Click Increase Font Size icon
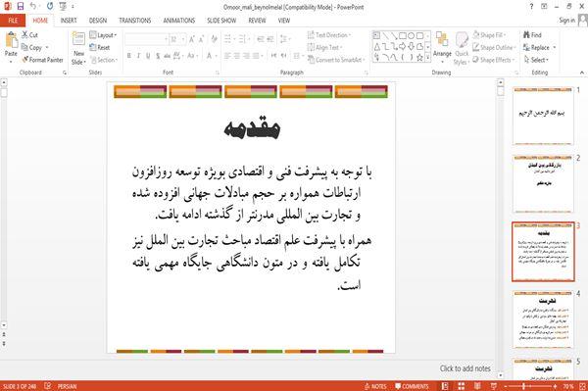Screen dimensions: 588x391 (x=192, y=39)
